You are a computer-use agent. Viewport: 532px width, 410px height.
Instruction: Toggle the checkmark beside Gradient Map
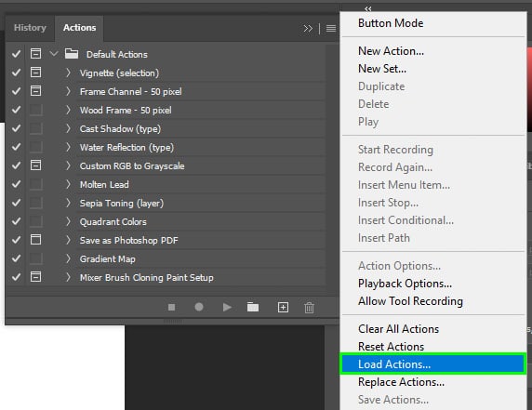(16, 258)
